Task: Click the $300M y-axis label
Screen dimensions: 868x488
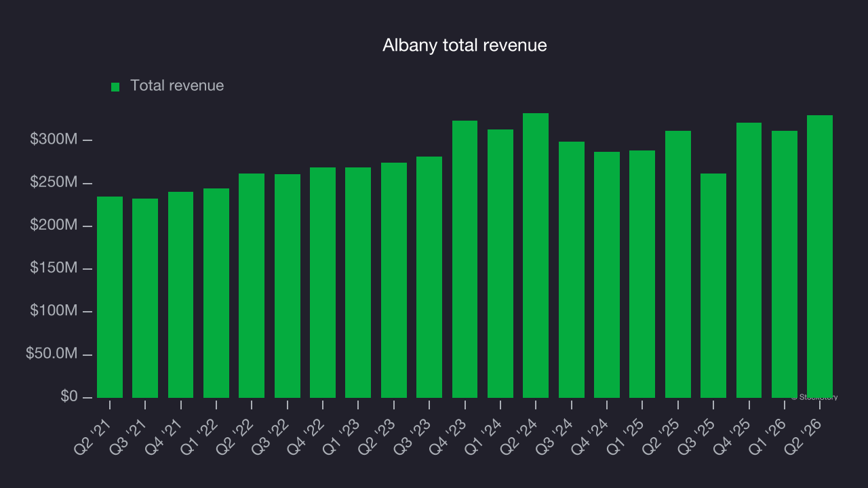Action: (x=54, y=140)
